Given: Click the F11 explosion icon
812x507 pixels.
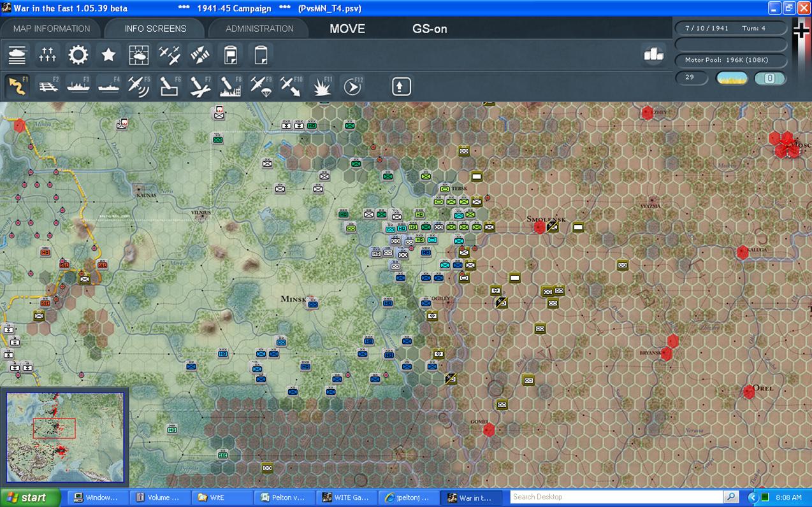Looking at the screenshot, I should click(x=322, y=86).
